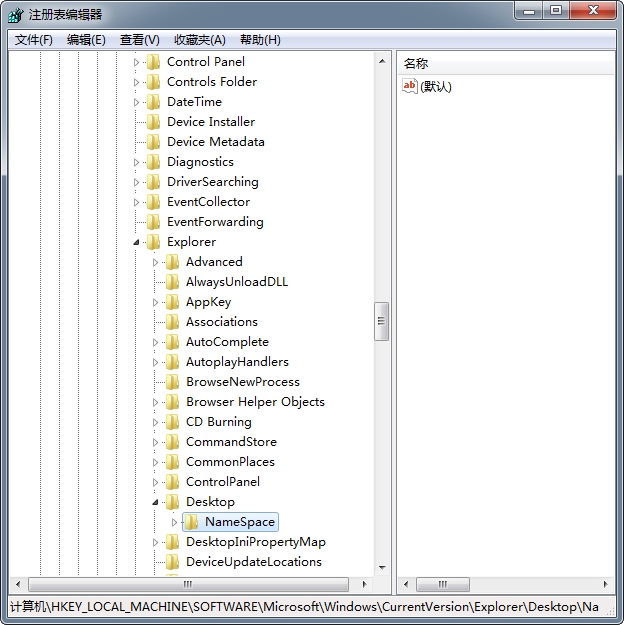Select the Desktop key
Screen dimensions: 624x625
click(211, 502)
